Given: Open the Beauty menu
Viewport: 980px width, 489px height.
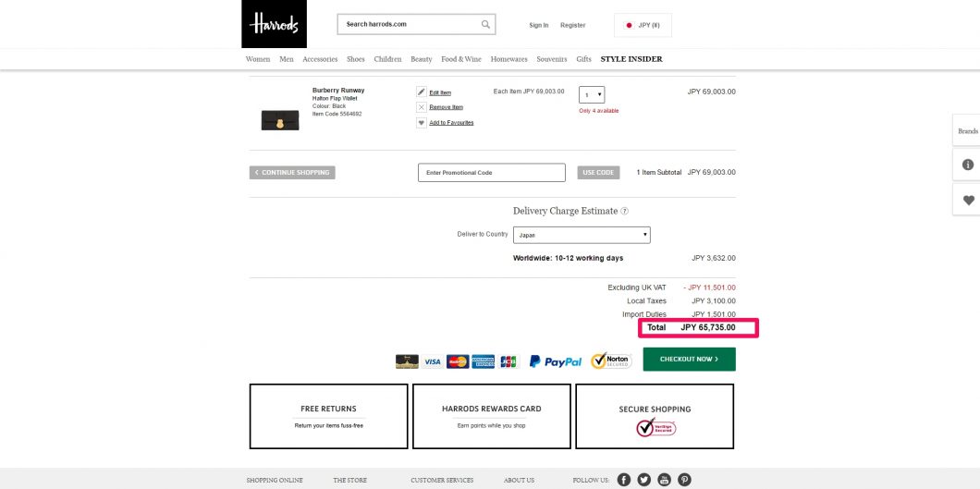Looking at the screenshot, I should [422, 59].
